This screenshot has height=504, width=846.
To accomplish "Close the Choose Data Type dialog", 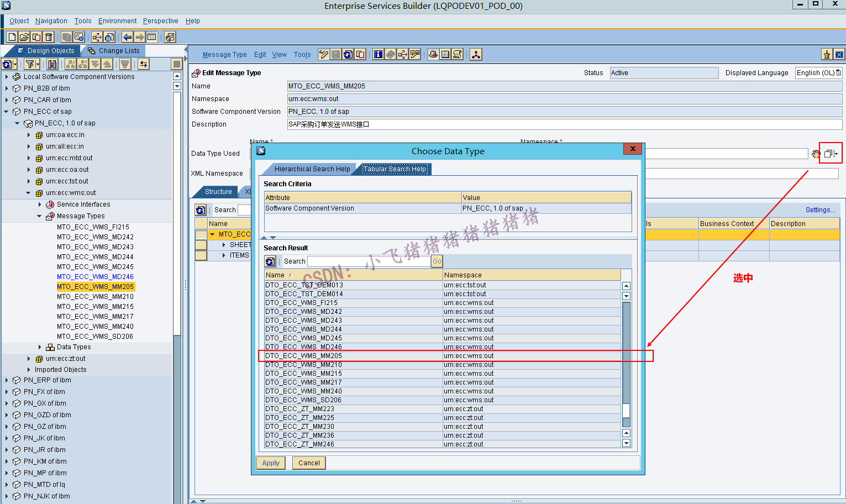I will 632,149.
